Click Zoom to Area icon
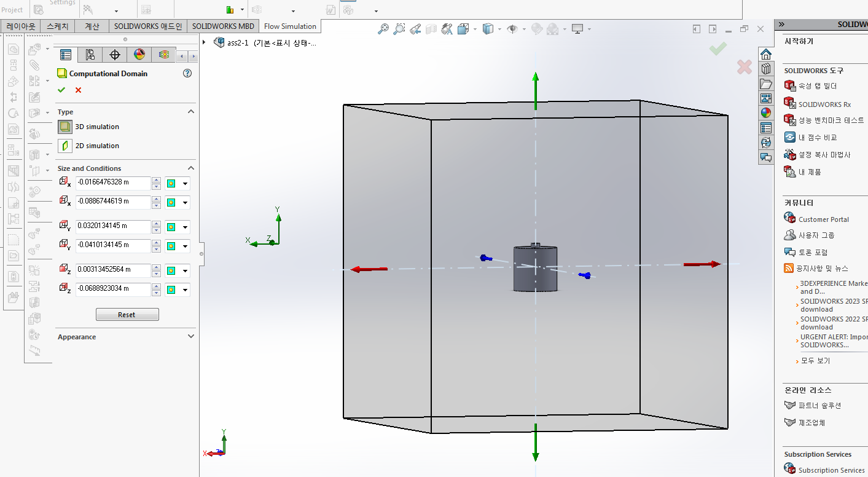Image resolution: width=868 pixels, height=477 pixels. [x=399, y=29]
